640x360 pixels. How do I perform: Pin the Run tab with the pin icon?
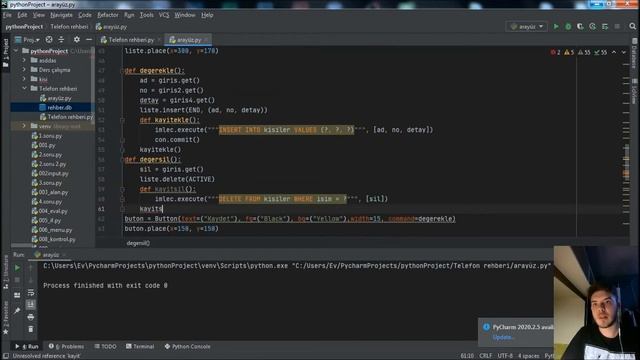[x=17, y=311]
